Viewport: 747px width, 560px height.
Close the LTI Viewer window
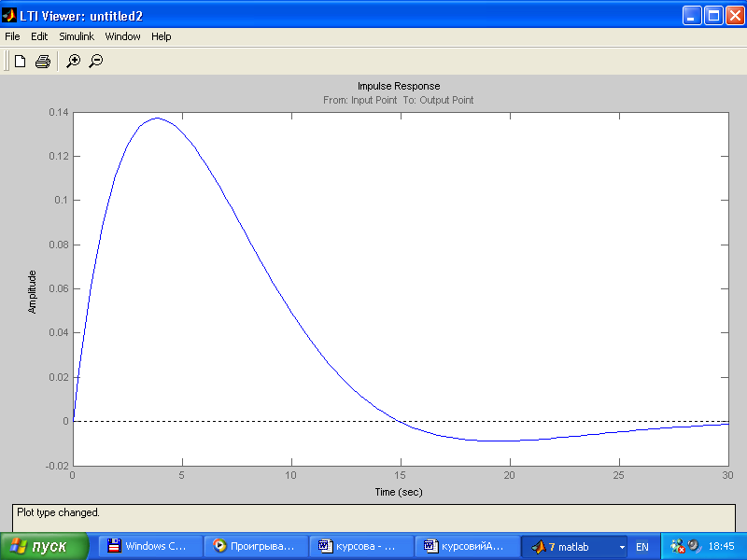click(x=735, y=16)
